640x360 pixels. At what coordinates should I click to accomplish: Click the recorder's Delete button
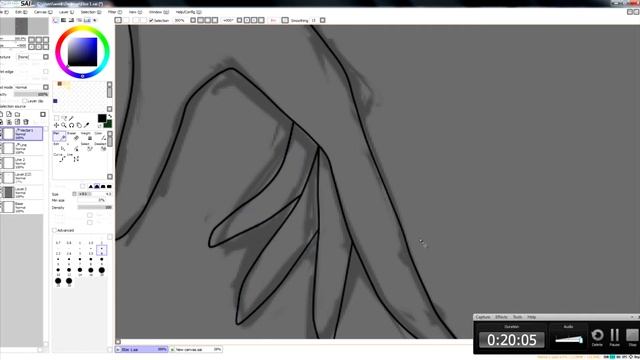pos(597,338)
